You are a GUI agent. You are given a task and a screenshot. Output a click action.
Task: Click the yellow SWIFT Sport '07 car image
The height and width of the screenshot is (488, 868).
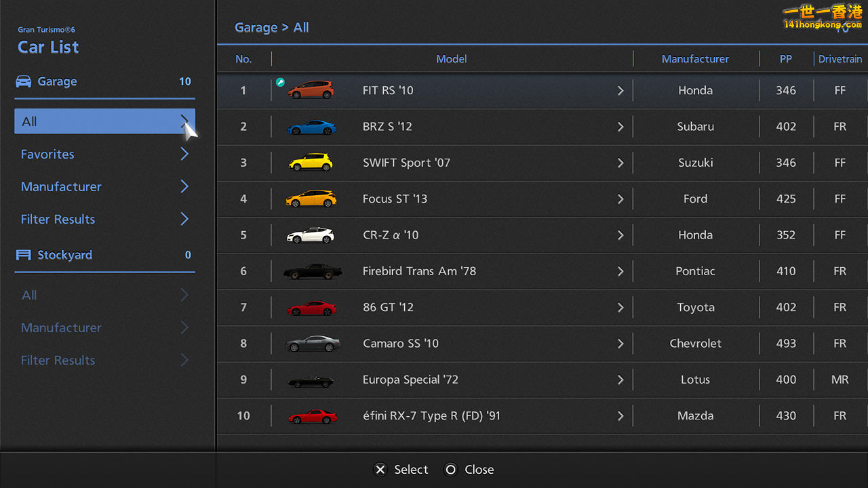coord(311,162)
